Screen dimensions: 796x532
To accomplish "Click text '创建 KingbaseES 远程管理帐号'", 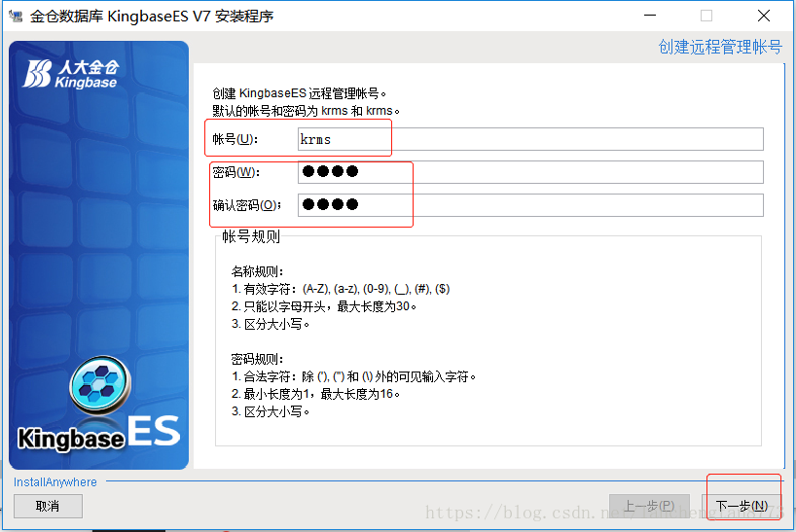I will (x=299, y=93).
